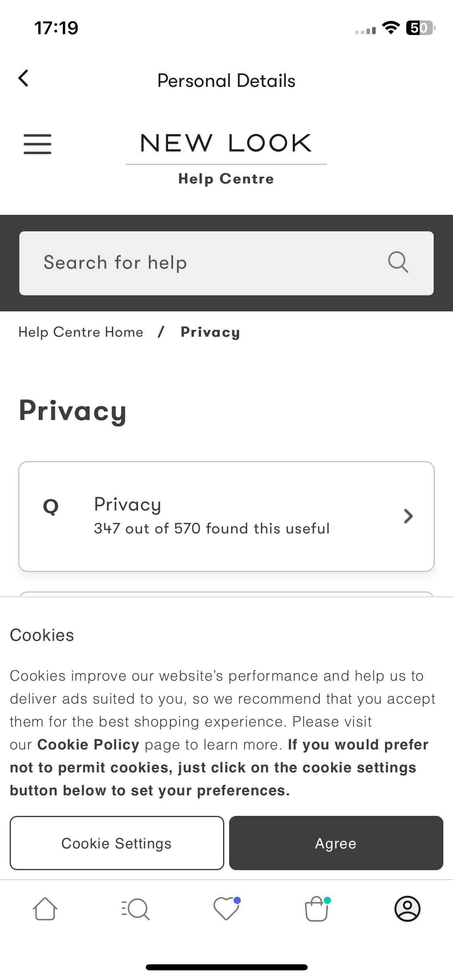Click the Agree button
This screenshot has height=980, width=453.
[x=336, y=843]
